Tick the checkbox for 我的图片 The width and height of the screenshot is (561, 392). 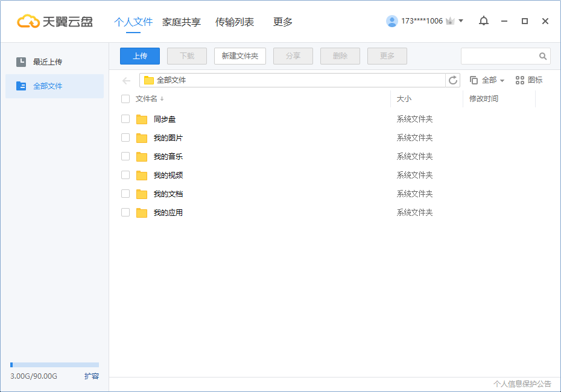pos(125,138)
